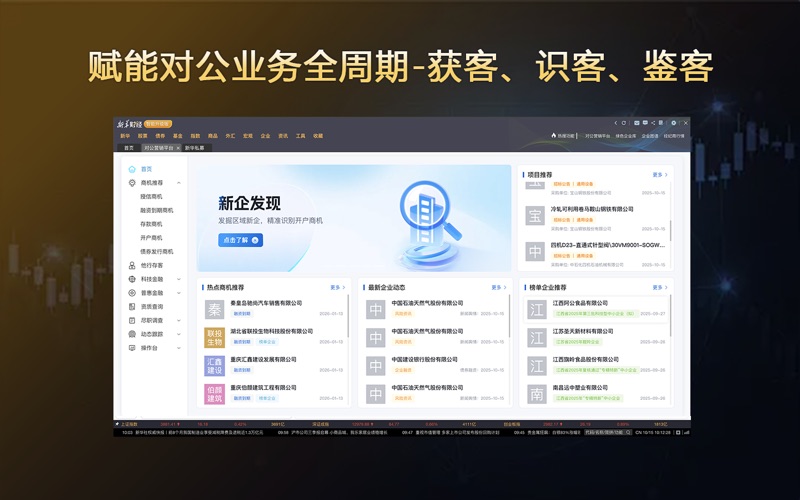Click the 项目推荐 panel scrollbar
Screen dimensions: 800x500
(x=670, y=231)
